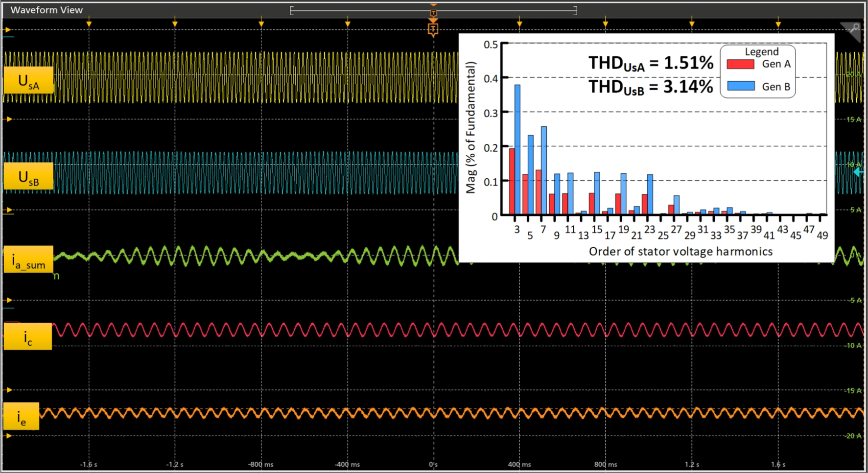868x473 pixels.
Task: Select the UsB channel badge
Action: (x=28, y=176)
